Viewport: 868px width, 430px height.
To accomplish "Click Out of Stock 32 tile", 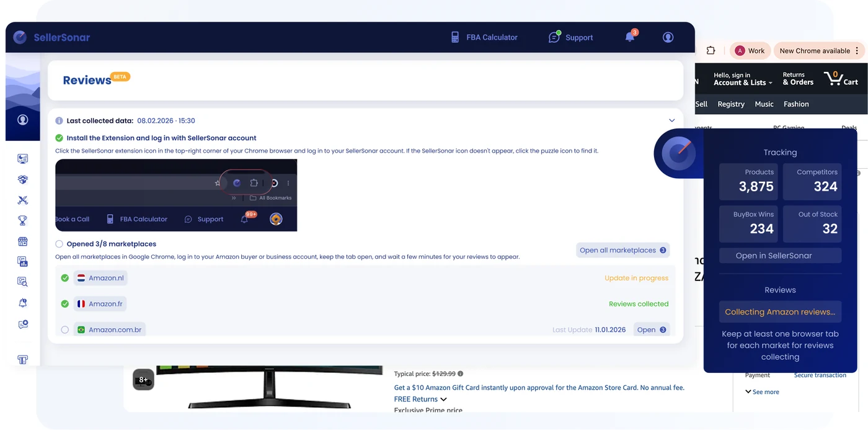I will [812, 223].
